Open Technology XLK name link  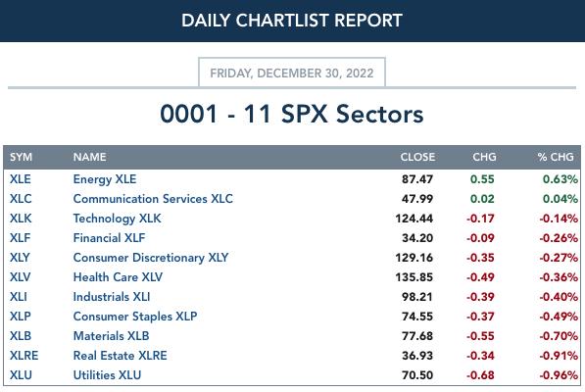pyautogui.click(x=118, y=219)
